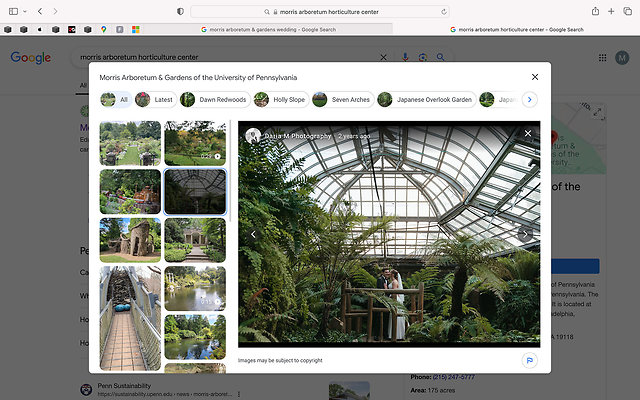Select the Dawn Redwoods photo category

(213, 100)
